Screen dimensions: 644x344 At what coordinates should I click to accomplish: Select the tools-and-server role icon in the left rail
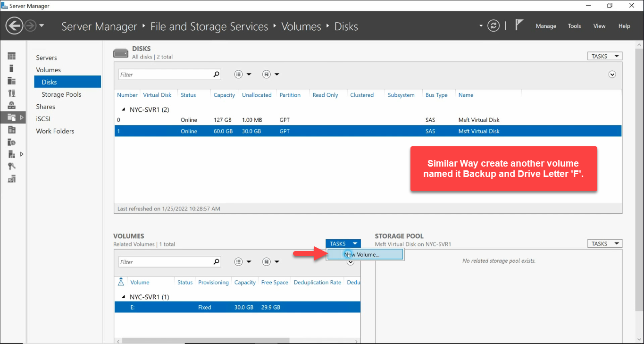(x=12, y=93)
